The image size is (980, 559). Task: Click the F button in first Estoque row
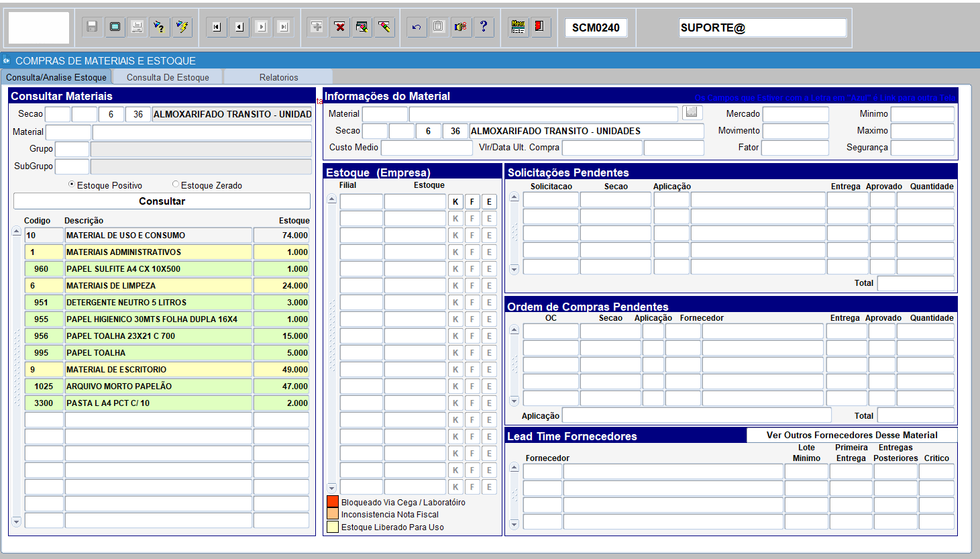tap(472, 202)
